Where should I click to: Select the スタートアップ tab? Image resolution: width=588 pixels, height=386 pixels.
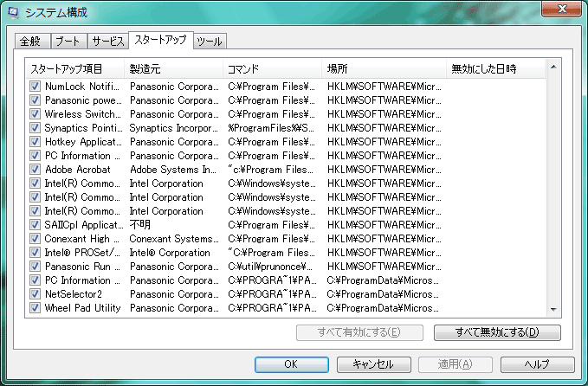tap(161, 40)
